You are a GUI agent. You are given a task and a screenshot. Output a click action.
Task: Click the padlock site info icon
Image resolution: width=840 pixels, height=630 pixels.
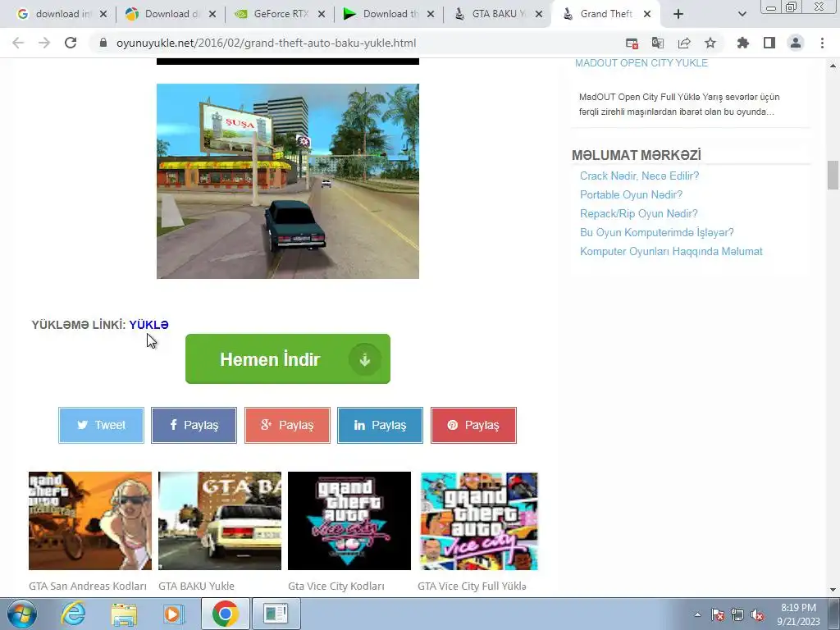coord(103,43)
